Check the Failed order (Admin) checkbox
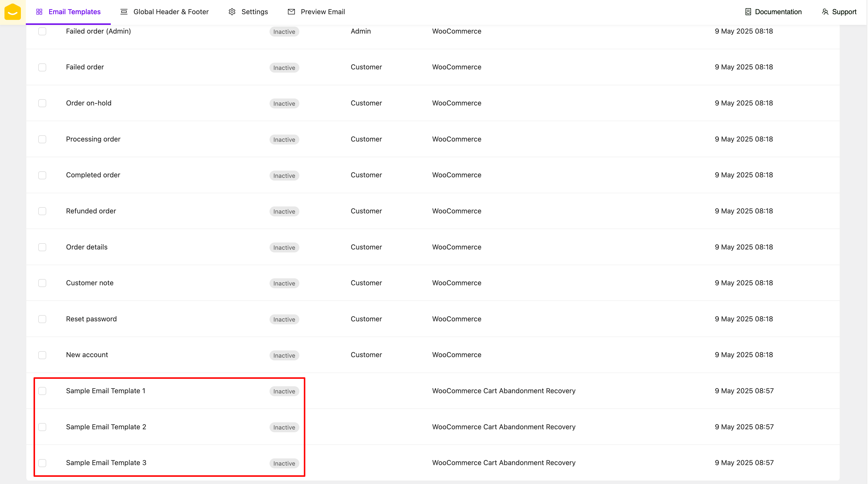Viewport: 868px width, 484px height. tap(42, 31)
